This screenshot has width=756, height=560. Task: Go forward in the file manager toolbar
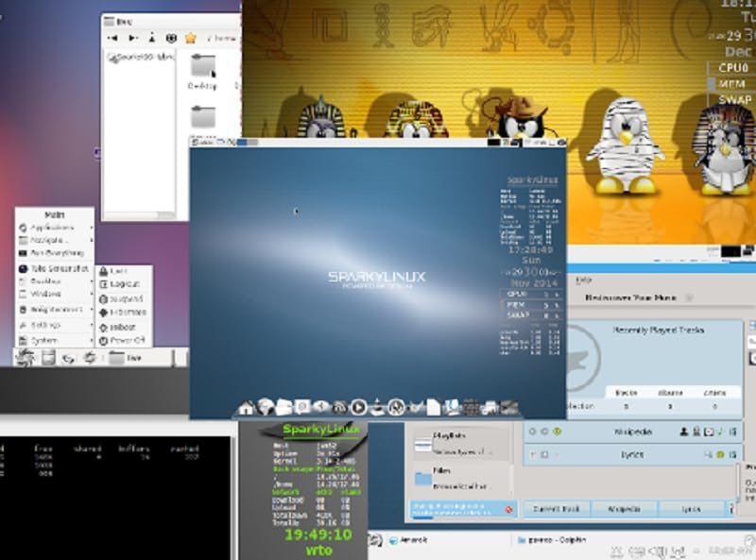point(132,38)
